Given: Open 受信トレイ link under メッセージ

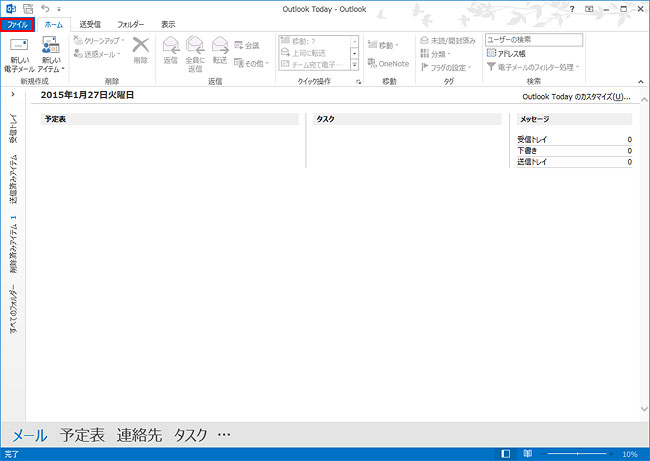Looking at the screenshot, I should (x=532, y=139).
